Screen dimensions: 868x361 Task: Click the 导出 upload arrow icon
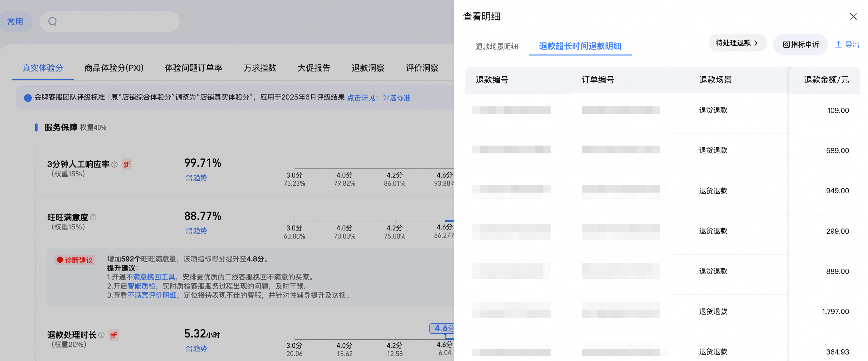pos(838,44)
